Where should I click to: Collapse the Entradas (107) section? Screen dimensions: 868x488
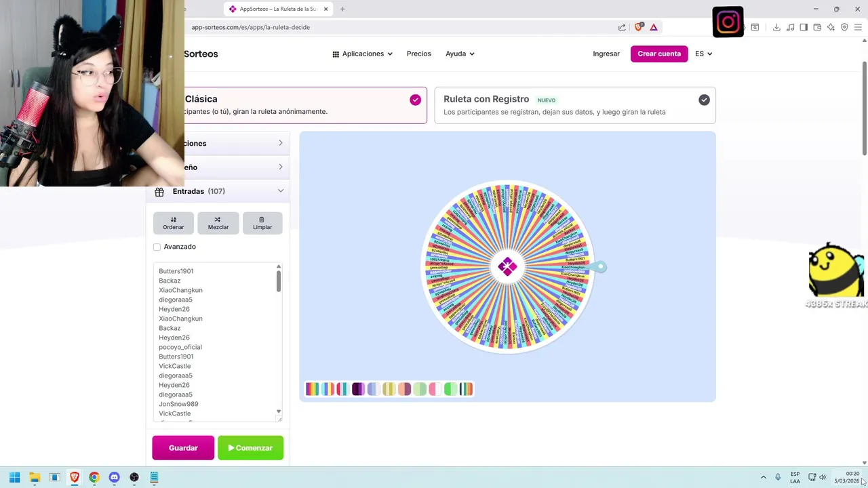(218, 191)
